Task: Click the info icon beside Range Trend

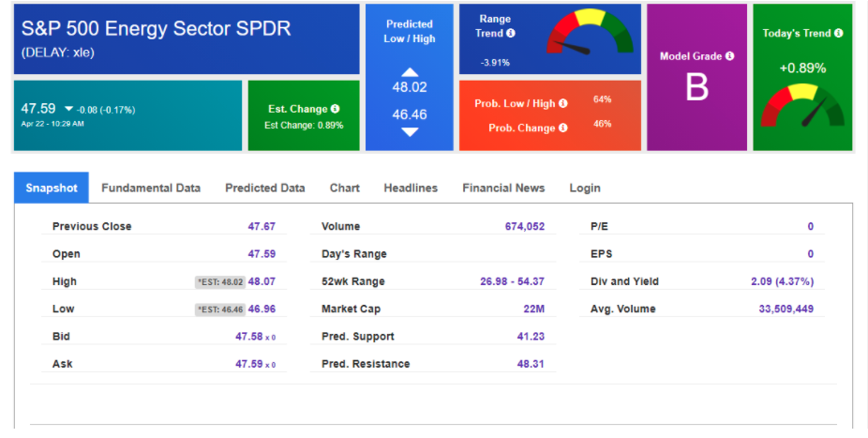Action: pyautogui.click(x=510, y=33)
